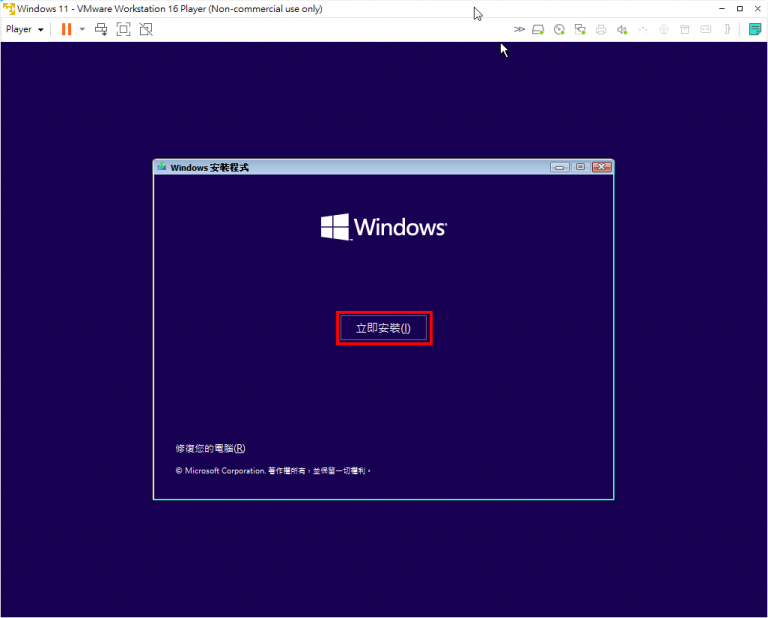Open sound card device icon
This screenshot has width=768, height=618.
pos(622,29)
